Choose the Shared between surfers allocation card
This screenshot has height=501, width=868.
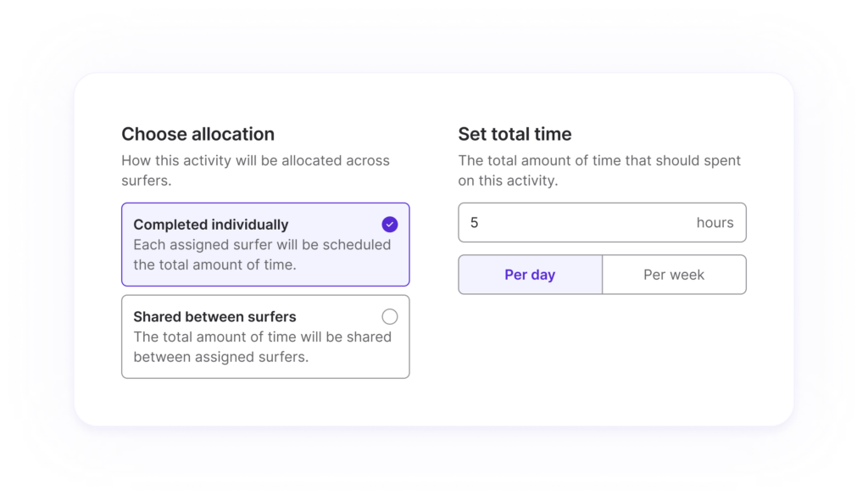point(265,337)
